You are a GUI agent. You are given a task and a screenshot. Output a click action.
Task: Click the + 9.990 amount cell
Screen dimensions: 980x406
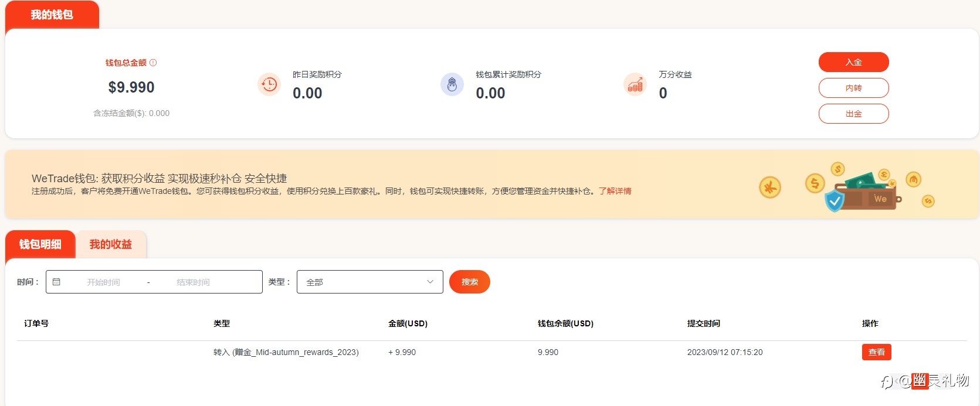pos(402,352)
